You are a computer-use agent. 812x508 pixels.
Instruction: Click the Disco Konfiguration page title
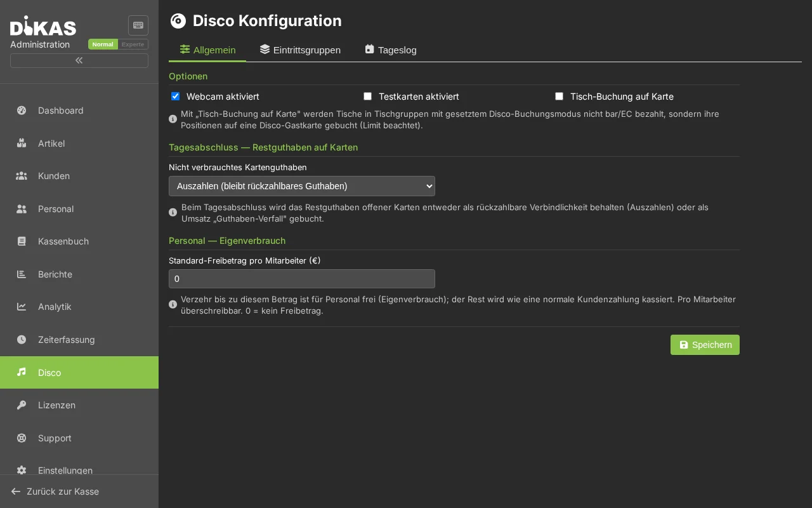point(267,21)
